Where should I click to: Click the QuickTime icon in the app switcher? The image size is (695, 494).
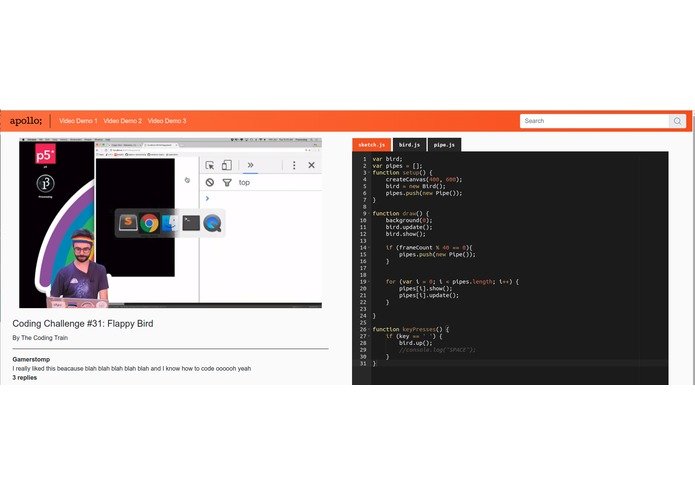(x=212, y=223)
